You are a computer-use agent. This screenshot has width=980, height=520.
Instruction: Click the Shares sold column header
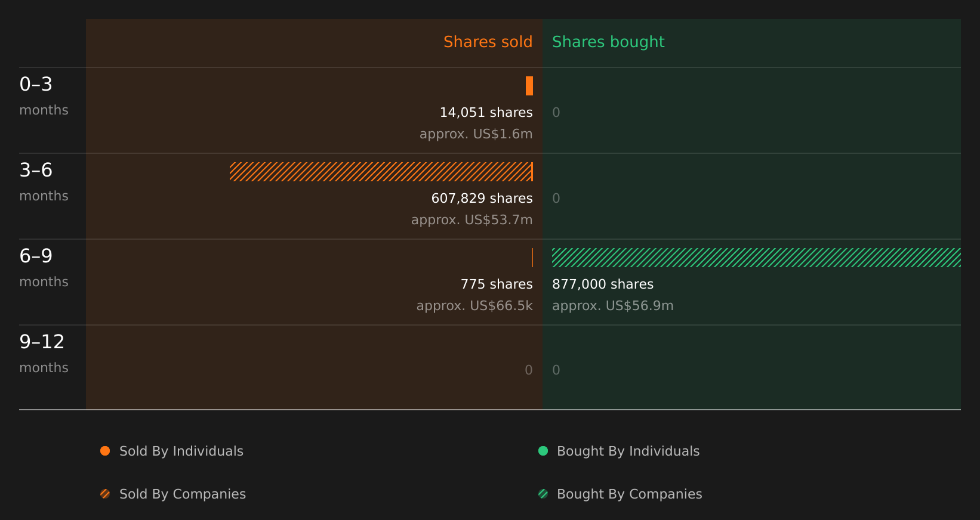coord(488,42)
